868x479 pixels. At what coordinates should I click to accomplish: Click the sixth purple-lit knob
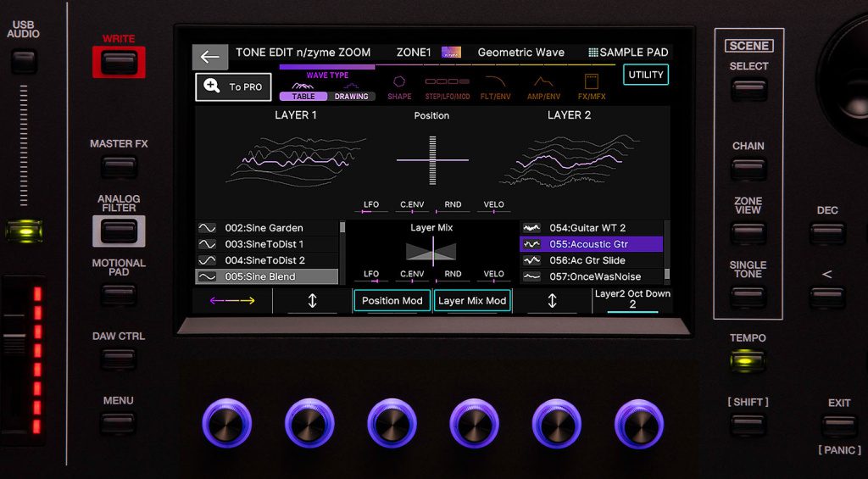pos(639,423)
